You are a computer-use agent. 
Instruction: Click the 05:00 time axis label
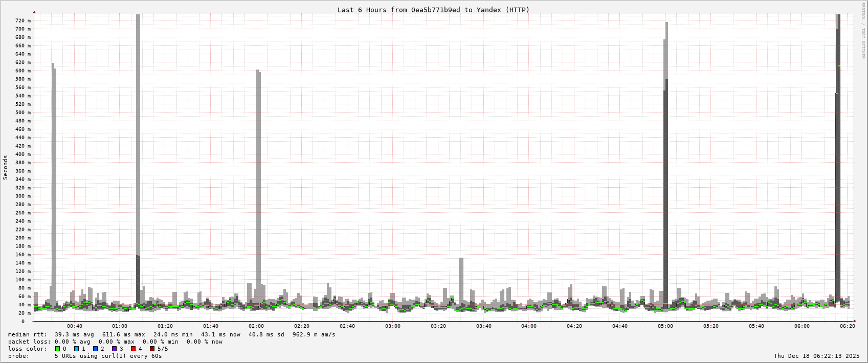[x=665, y=326]
